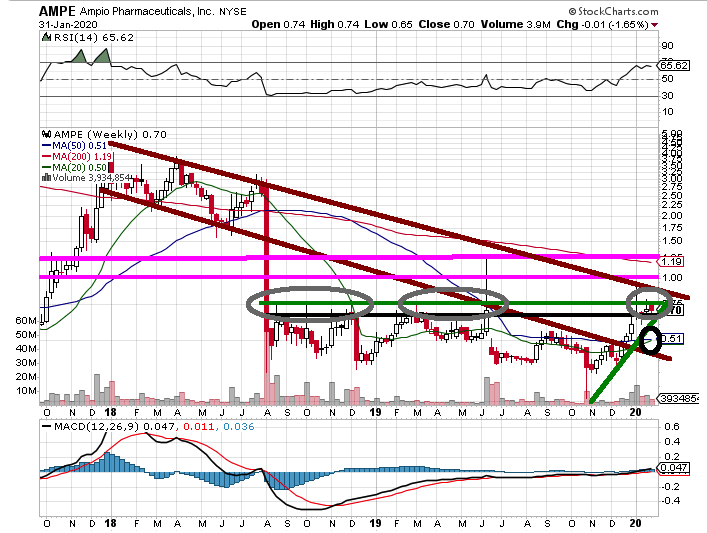Click the 30M volume axis label
This screenshot has height=533, width=707.
click(26, 363)
